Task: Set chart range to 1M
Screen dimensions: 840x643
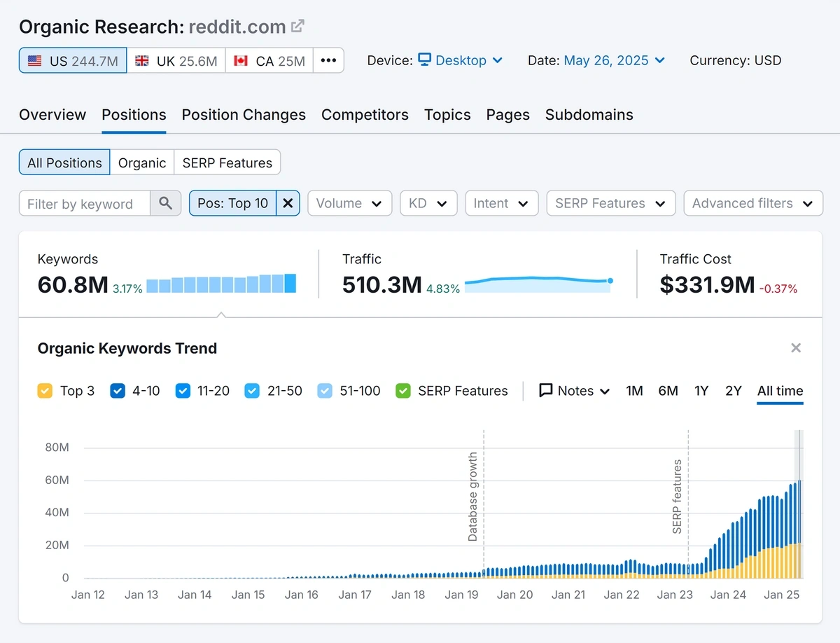Action: 634,391
